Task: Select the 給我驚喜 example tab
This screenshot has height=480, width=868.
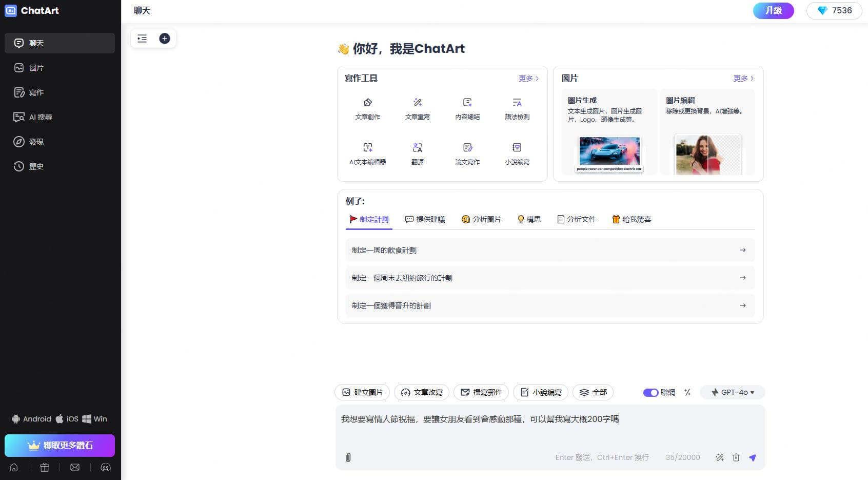Action: (632, 219)
